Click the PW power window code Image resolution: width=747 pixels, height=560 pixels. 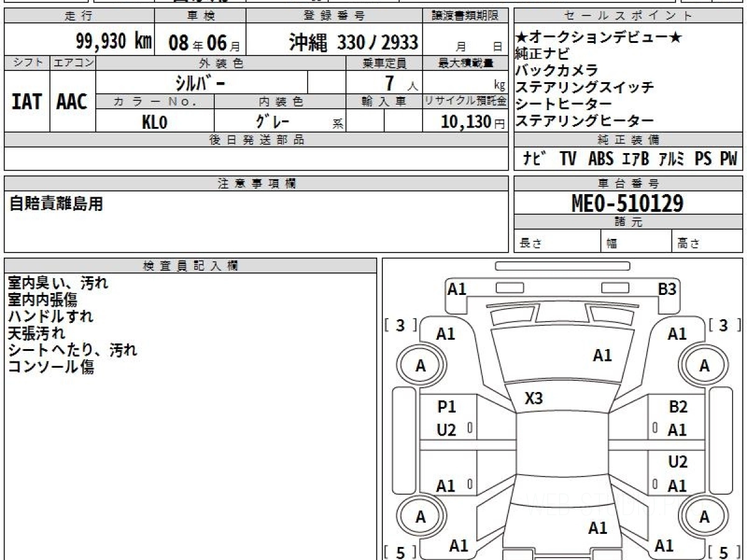728,159
